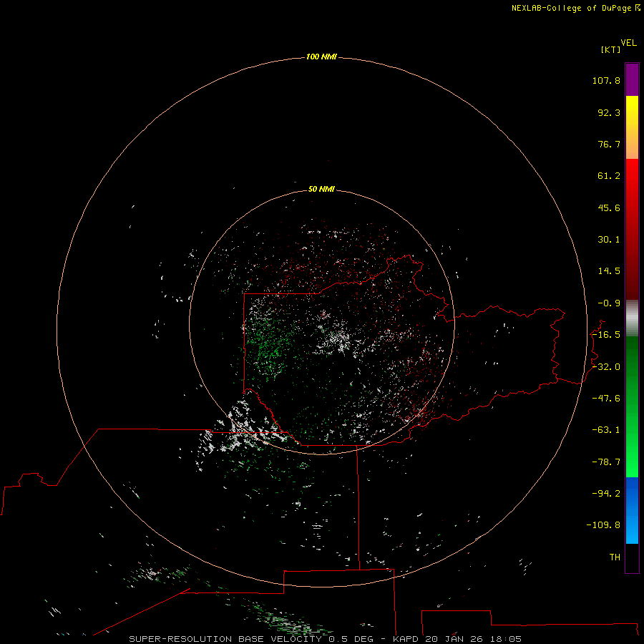Click the purple segment of the velocity color bar

[x=632, y=79]
